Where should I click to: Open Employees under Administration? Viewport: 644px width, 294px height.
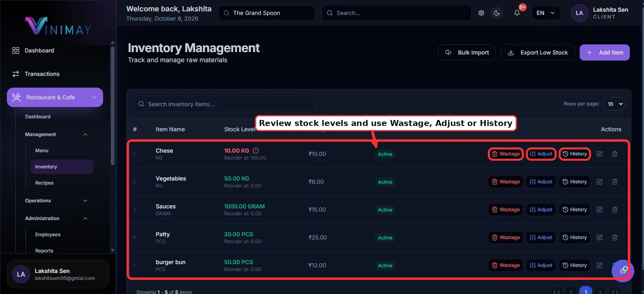pyautogui.click(x=48, y=235)
